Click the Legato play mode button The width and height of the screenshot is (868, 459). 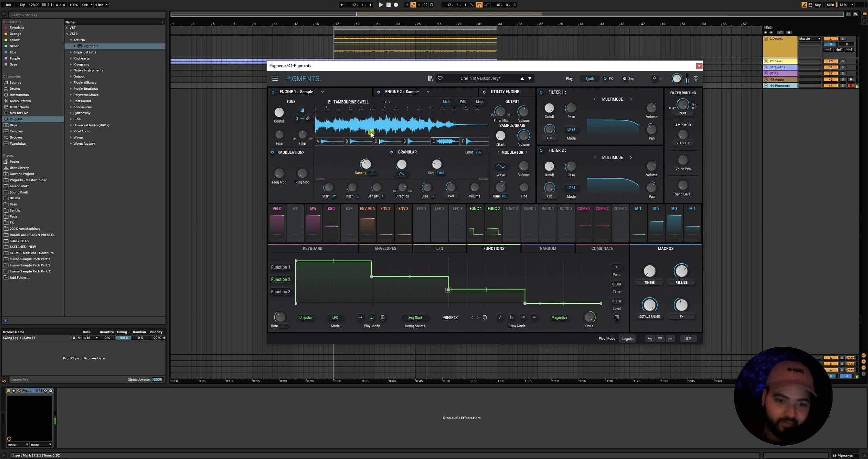point(627,339)
